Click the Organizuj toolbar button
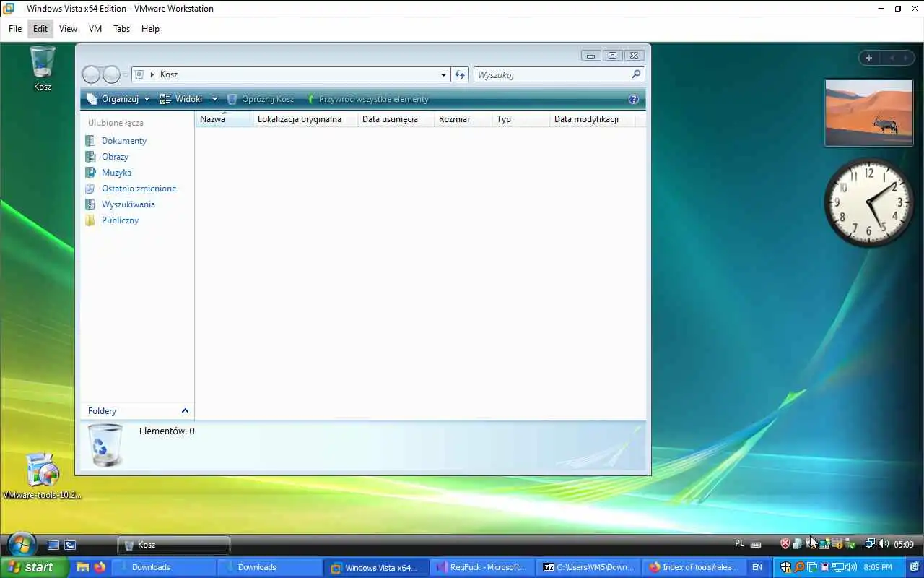This screenshot has height=578, width=924. pos(118,99)
